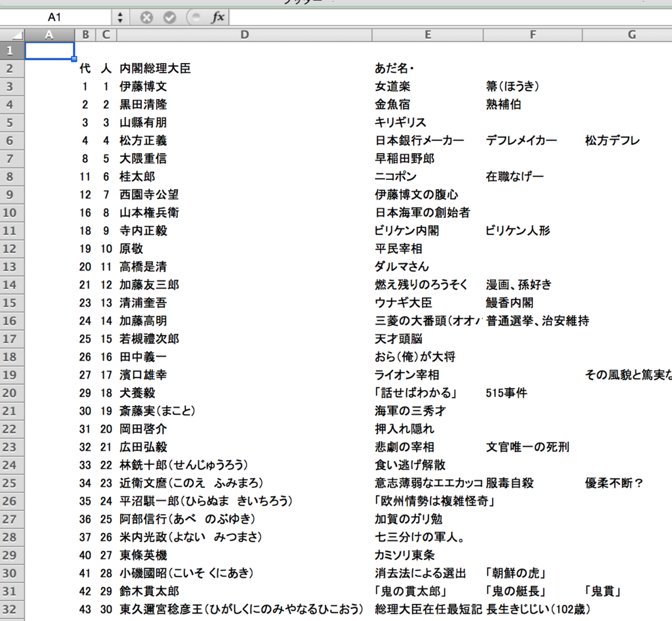Select column F header

click(x=533, y=35)
